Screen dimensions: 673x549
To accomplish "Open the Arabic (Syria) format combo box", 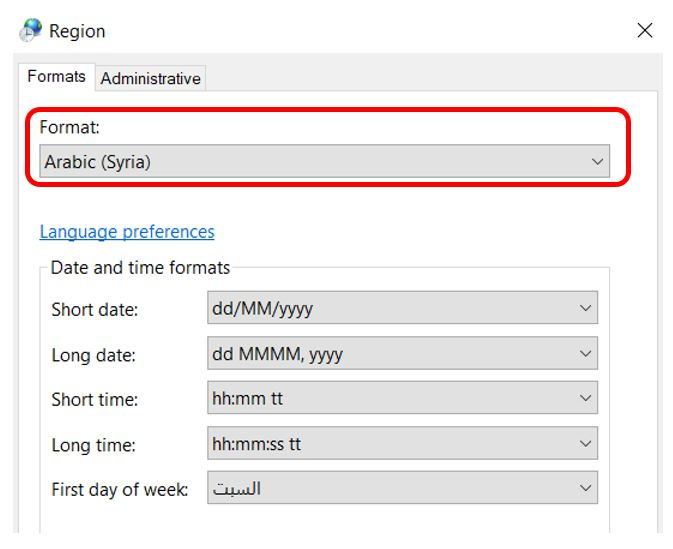I will [310, 161].
